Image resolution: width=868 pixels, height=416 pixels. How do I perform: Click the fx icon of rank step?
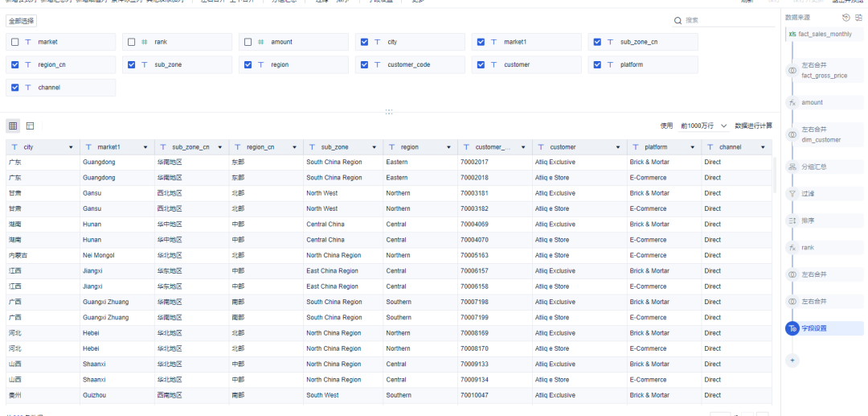point(792,248)
